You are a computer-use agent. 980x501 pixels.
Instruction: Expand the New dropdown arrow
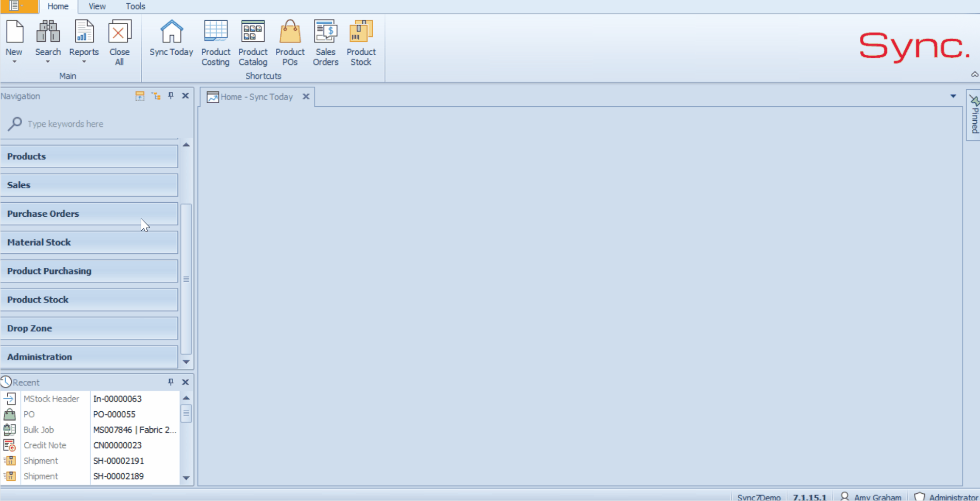[x=14, y=62]
